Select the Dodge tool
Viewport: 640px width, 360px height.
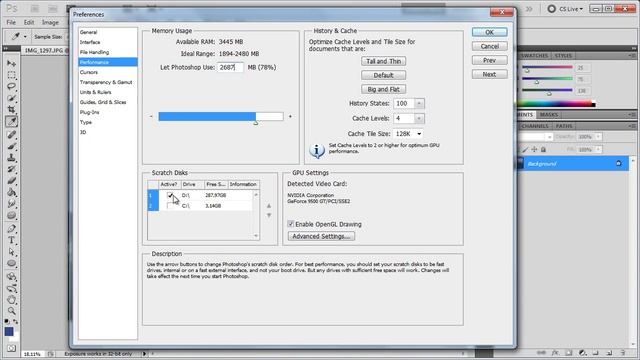coord(11,215)
